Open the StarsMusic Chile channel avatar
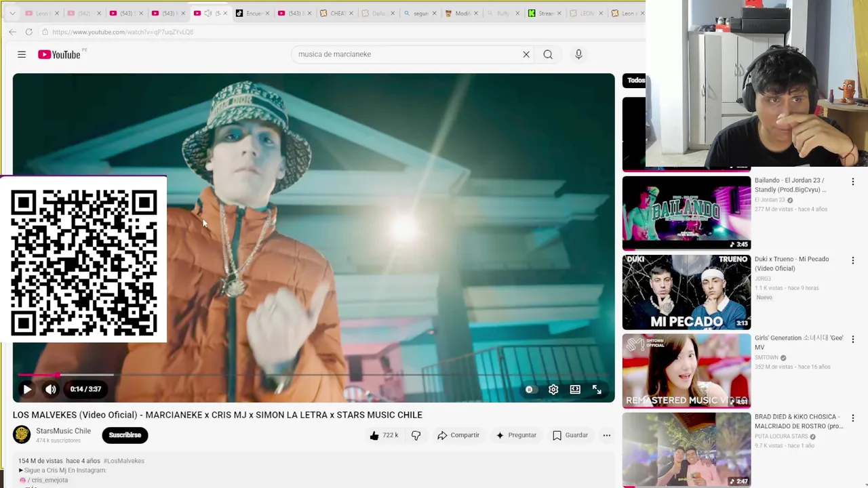The width and height of the screenshot is (868, 488). tap(22, 435)
